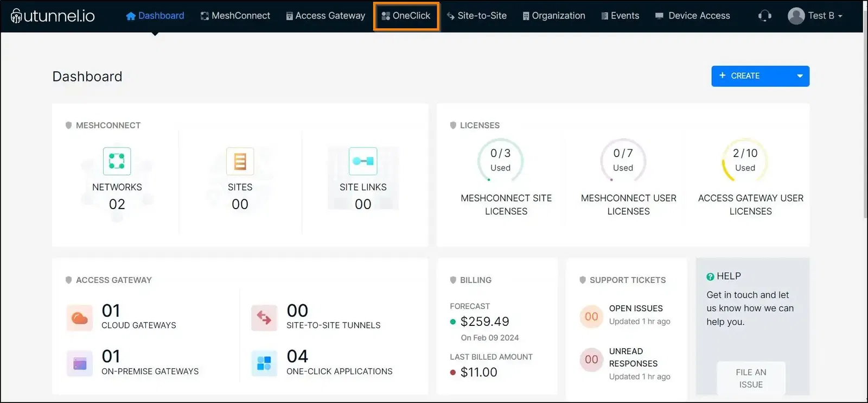Click the support headset icon

pyautogui.click(x=765, y=16)
